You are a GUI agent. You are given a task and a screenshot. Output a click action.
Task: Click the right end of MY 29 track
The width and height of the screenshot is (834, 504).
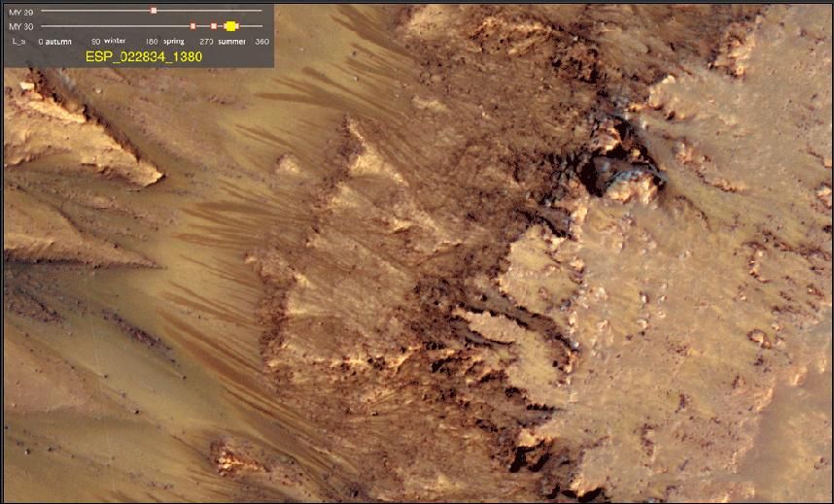coord(261,11)
